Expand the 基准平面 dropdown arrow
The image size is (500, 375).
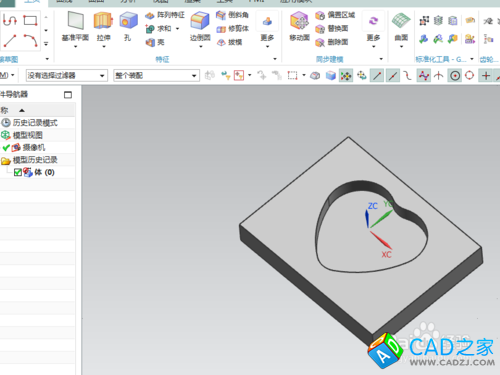coord(75,47)
